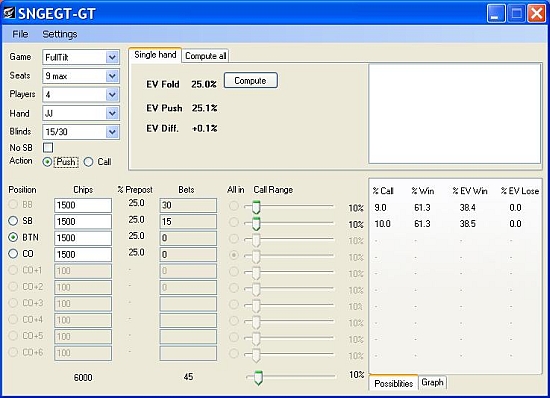Expand the Hand dropdown showing JJ
This screenshot has height=398, width=550.
112,113
